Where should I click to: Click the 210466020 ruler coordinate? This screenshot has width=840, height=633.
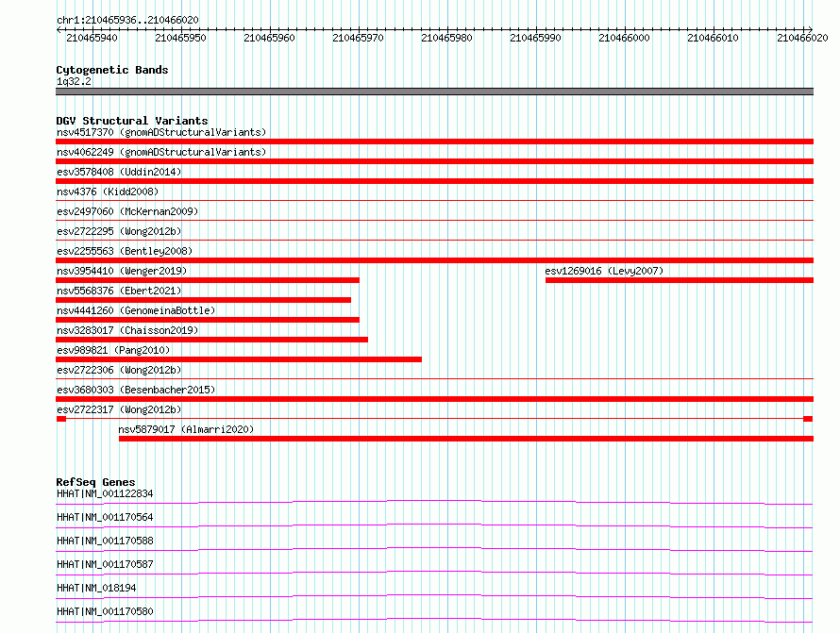802,38
